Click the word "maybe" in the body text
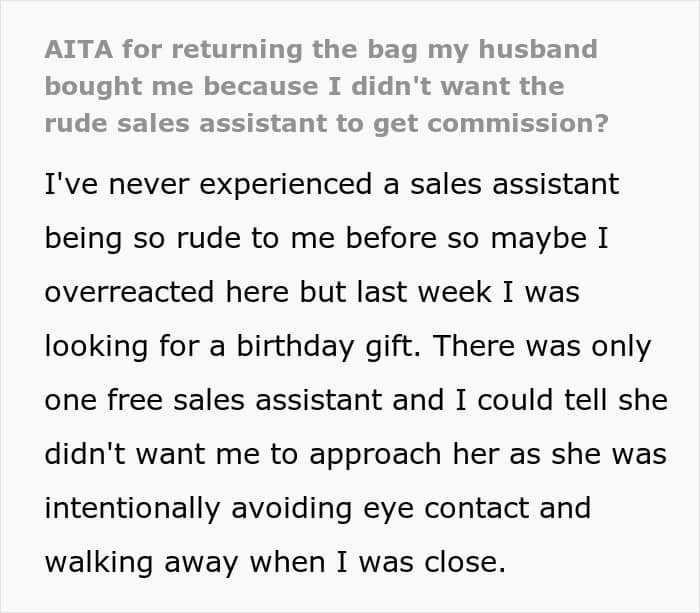The image size is (700, 613). tap(539, 239)
